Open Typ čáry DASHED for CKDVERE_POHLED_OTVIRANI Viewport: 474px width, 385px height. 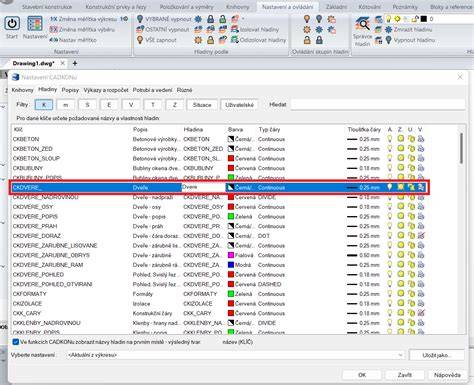click(x=270, y=284)
